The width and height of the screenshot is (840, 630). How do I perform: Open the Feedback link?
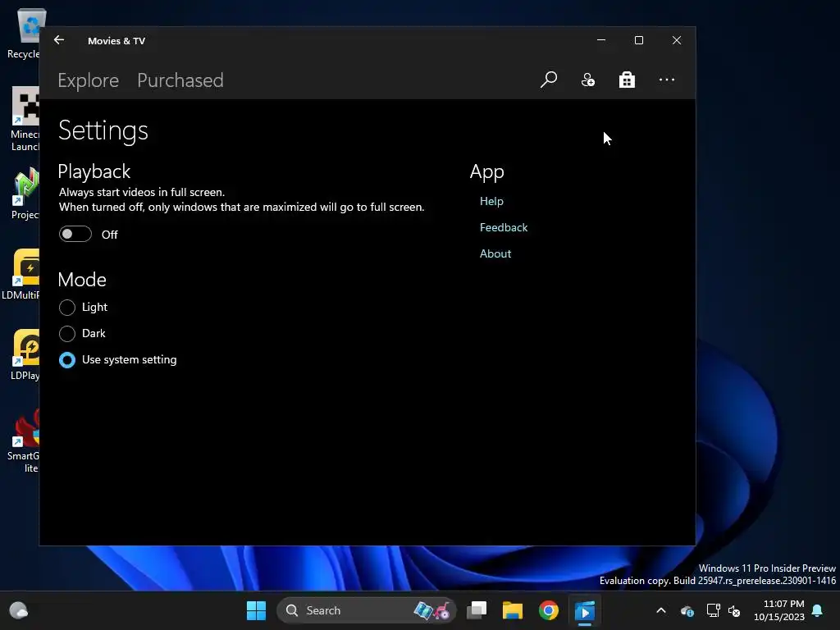(x=504, y=227)
